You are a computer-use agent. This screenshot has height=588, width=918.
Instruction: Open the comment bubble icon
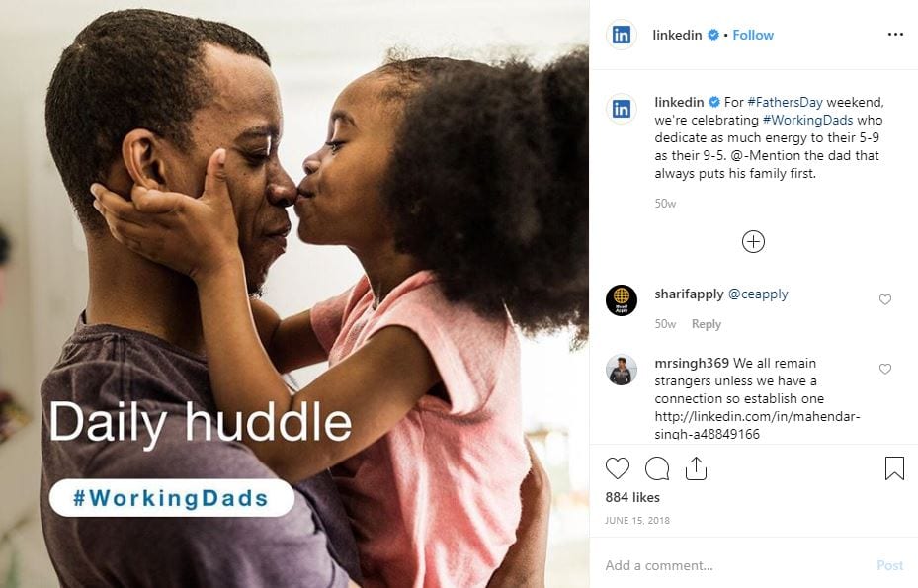tap(657, 468)
